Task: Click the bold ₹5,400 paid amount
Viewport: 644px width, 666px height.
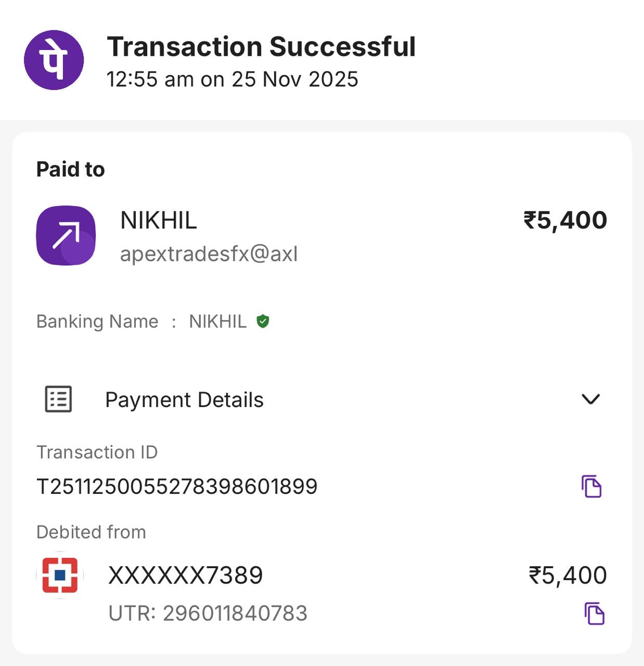Action: coord(565,220)
